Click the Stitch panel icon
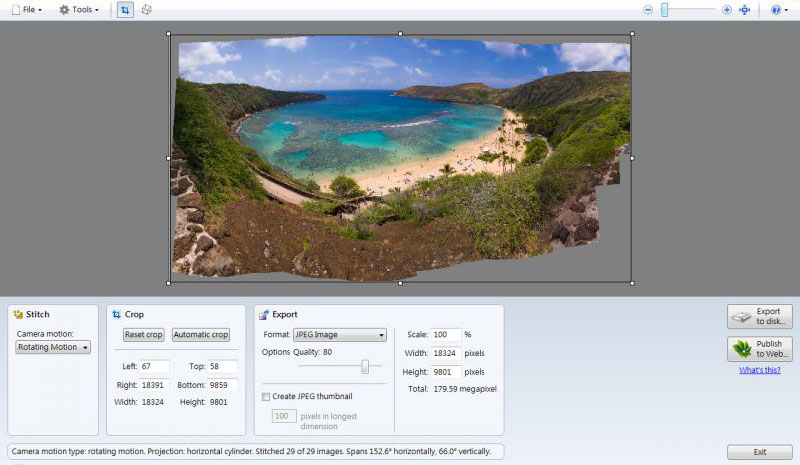Viewport: 800px width, 465px height. (18, 314)
